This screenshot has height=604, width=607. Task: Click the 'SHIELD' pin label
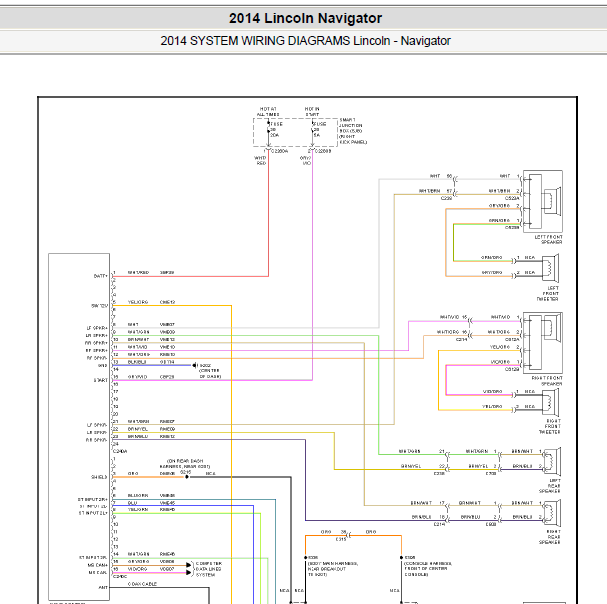99,477
